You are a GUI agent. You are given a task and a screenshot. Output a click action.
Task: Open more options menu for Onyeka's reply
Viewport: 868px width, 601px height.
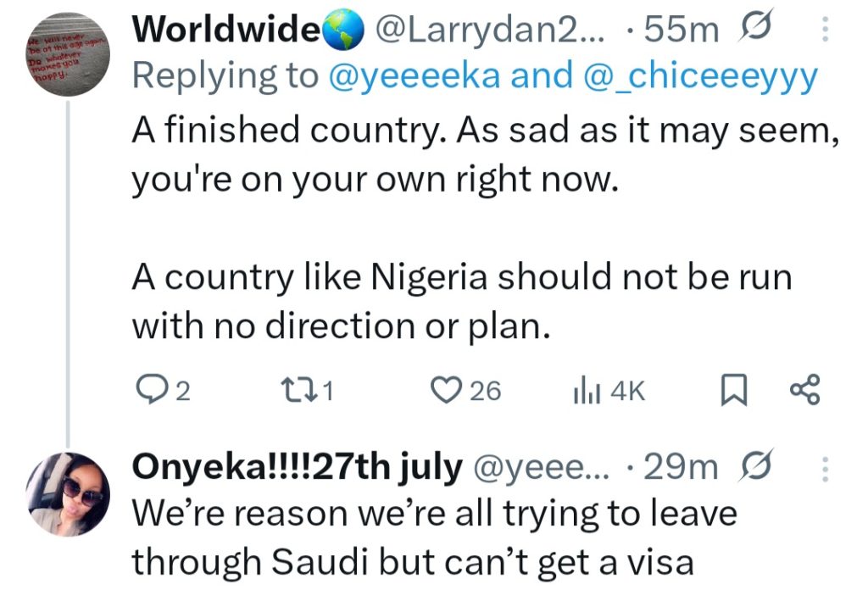pos(826,468)
